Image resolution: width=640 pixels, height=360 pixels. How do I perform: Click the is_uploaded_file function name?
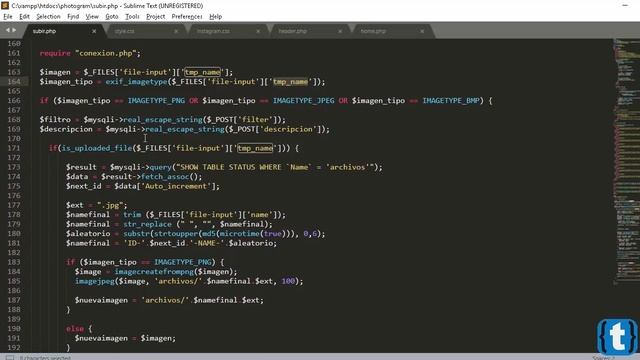click(97, 148)
